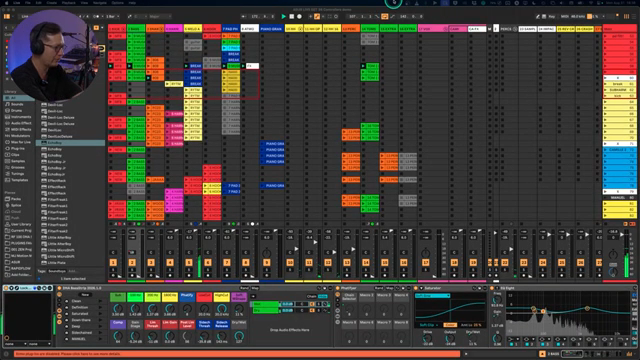Open the 1 Bar quantization dropdown
The width and height of the screenshot is (640, 360).
point(112,16)
